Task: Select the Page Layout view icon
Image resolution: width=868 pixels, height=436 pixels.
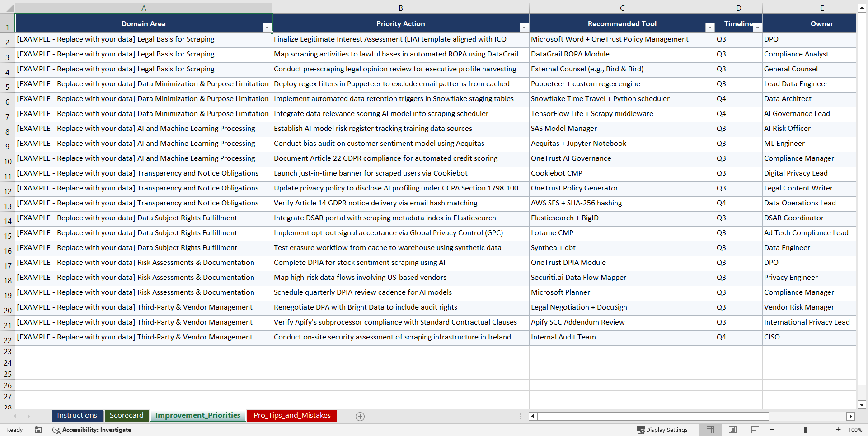Action: pyautogui.click(x=732, y=430)
